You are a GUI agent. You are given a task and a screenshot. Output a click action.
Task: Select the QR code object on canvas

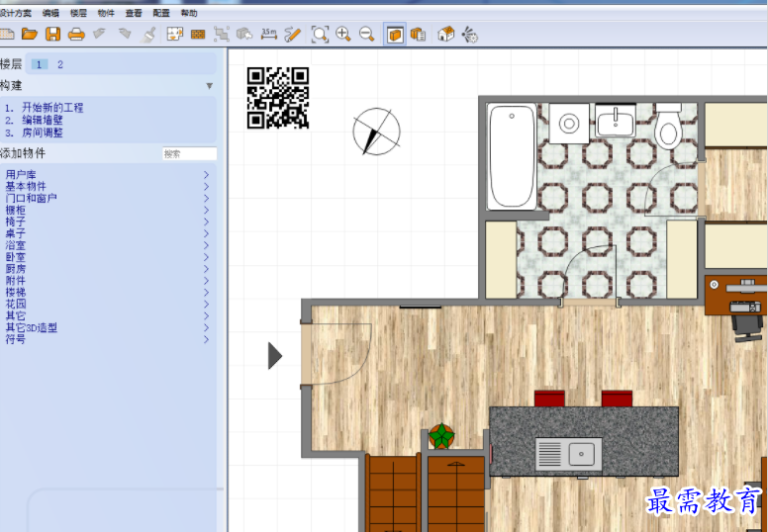[278, 98]
